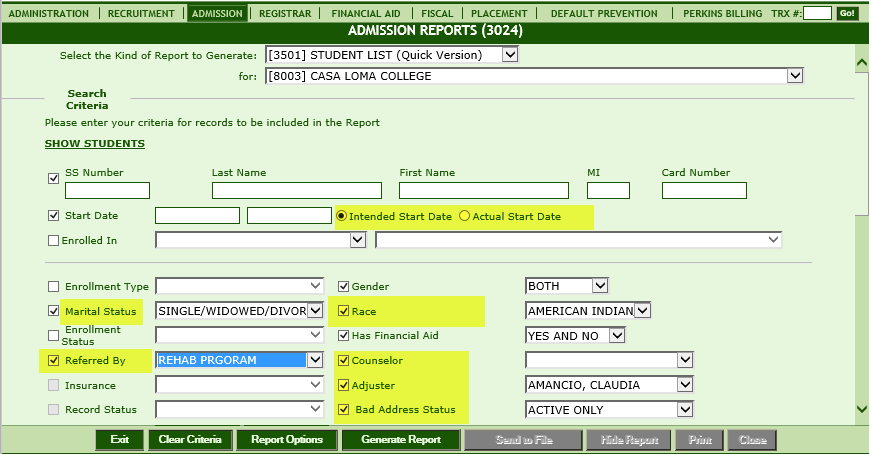Check the Enrolled In checkbox
Image resolution: width=871 pixels, height=454 pixels.
[x=53, y=241]
